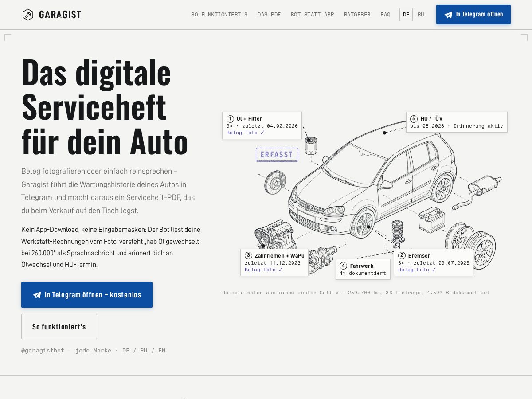Click the Zahnriemen + WaPu callout title
The height and width of the screenshot is (399, 532).
[279, 256]
